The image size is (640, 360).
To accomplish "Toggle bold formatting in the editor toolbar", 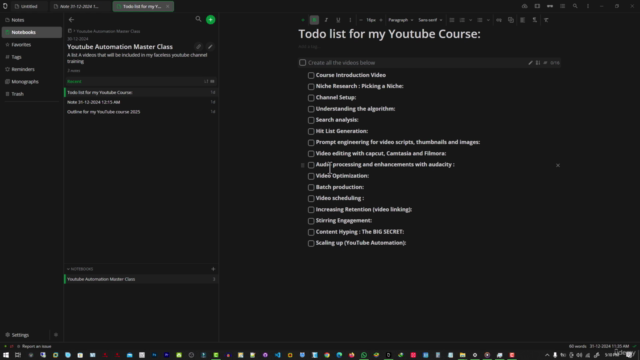I will [x=314, y=20].
